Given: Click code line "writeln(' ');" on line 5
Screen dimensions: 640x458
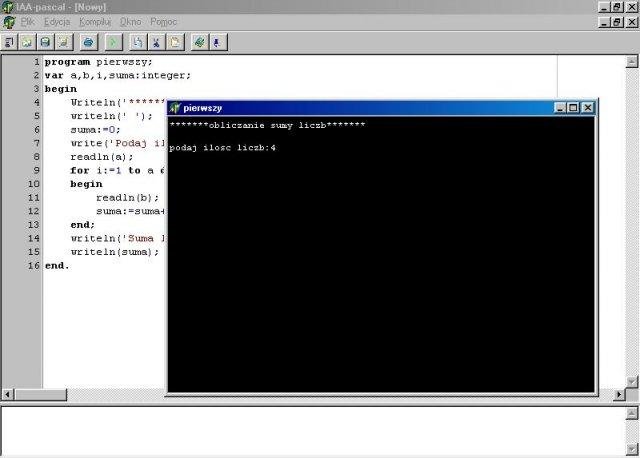Looking at the screenshot, I should (x=111, y=116).
